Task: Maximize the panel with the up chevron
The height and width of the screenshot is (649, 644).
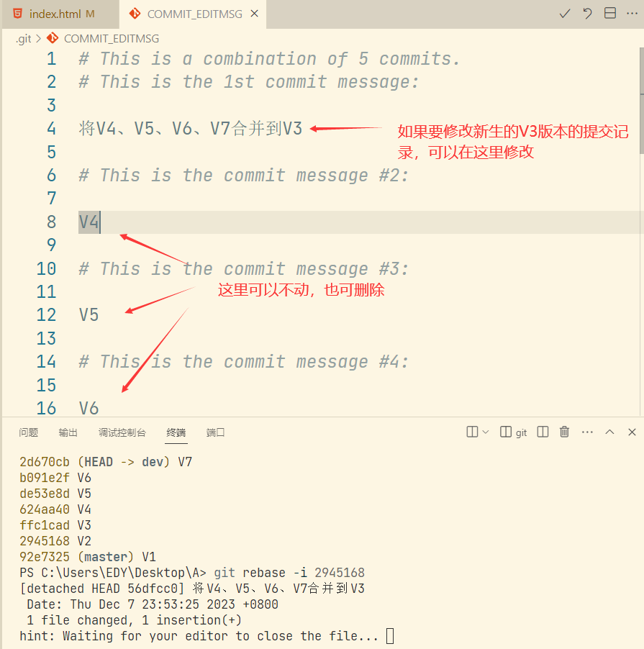Action: (x=609, y=432)
